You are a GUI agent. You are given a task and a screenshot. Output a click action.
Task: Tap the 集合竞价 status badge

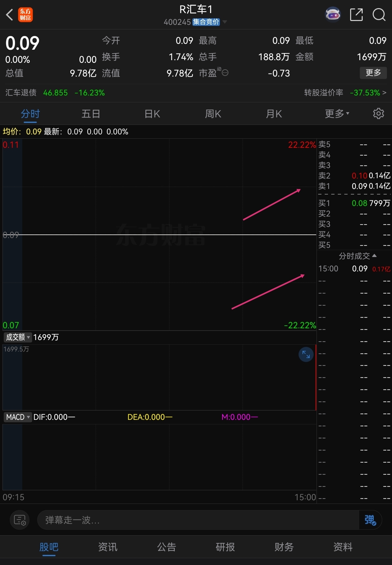click(206, 22)
